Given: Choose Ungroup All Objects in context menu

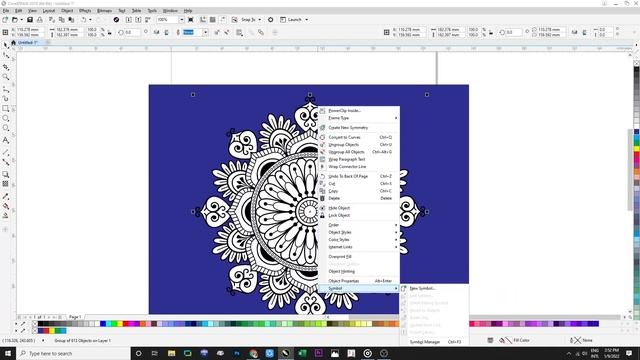Looking at the screenshot, I should point(359,152).
